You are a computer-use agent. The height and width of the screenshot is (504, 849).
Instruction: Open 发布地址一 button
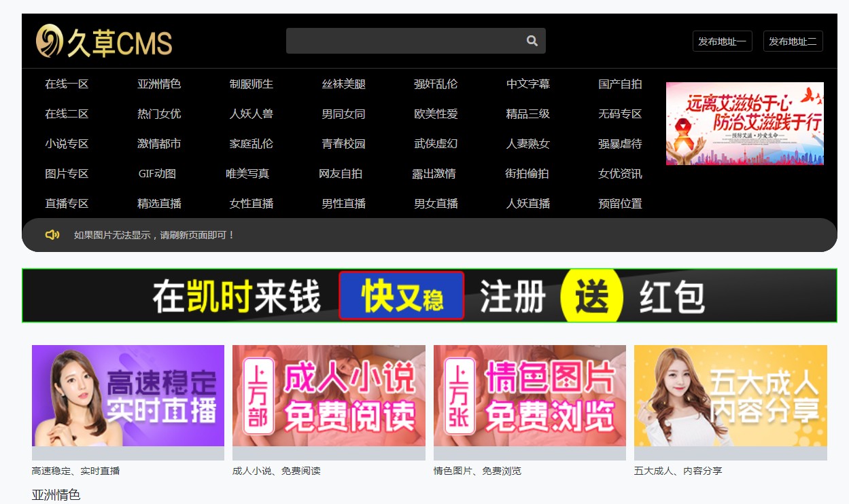click(x=722, y=41)
